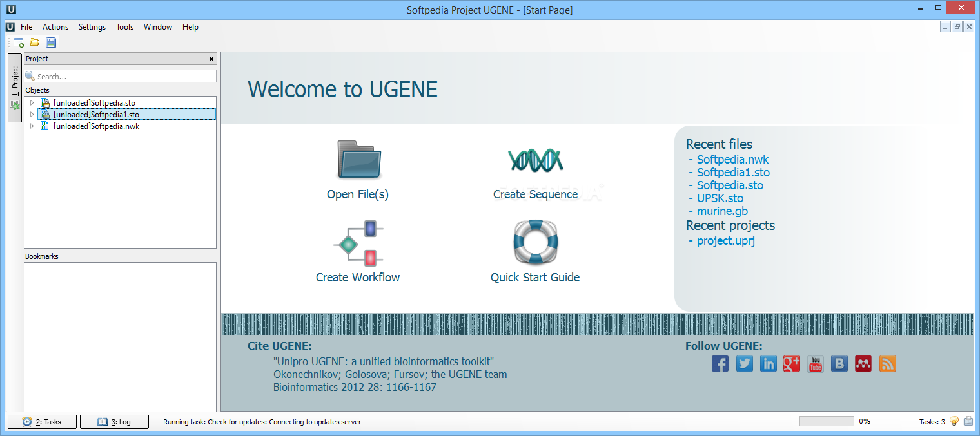
Task: Open UGENE VKontakte page icon
Action: tap(839, 364)
